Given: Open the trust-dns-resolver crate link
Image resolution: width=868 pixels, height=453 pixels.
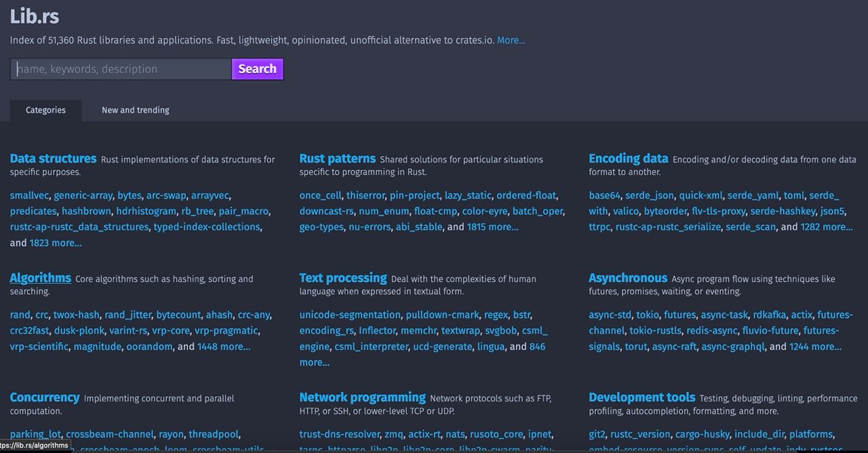Looking at the screenshot, I should click(x=339, y=434).
